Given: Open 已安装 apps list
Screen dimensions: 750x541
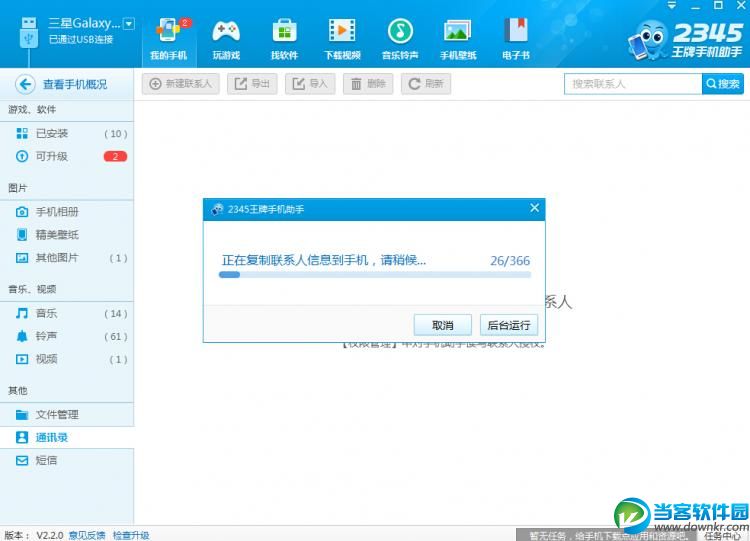Looking at the screenshot, I should pos(67,133).
